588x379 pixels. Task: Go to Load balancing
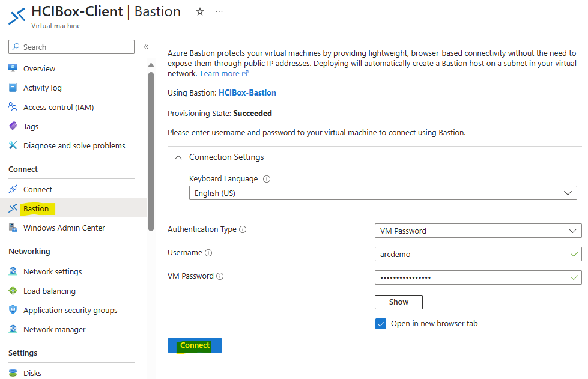pos(49,291)
